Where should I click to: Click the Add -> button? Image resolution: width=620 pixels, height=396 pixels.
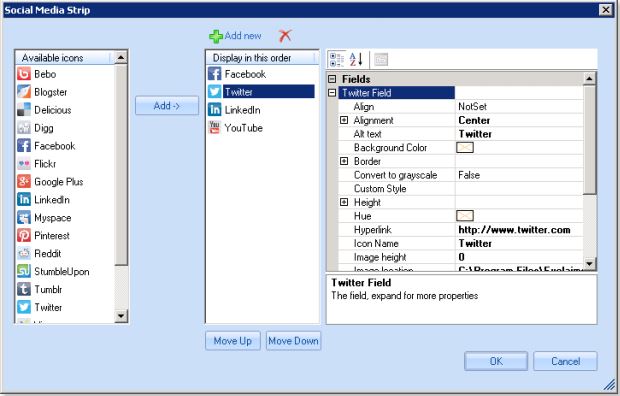click(x=167, y=106)
